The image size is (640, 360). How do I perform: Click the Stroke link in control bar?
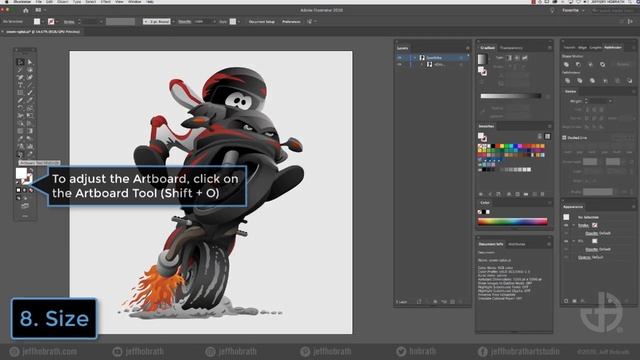click(69, 21)
